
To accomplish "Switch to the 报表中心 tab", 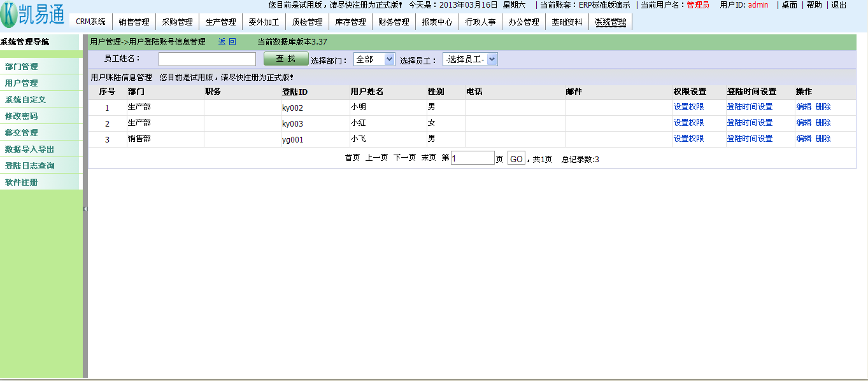I will [437, 22].
